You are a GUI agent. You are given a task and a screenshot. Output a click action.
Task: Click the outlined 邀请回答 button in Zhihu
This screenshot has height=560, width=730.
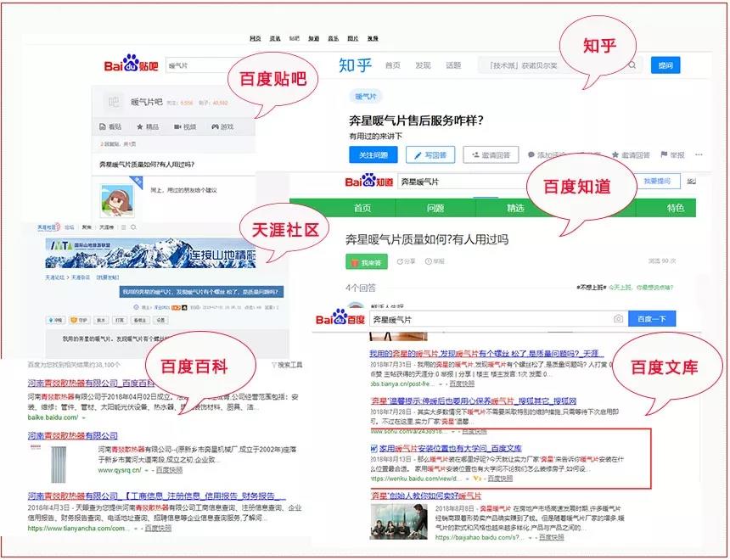(x=491, y=155)
